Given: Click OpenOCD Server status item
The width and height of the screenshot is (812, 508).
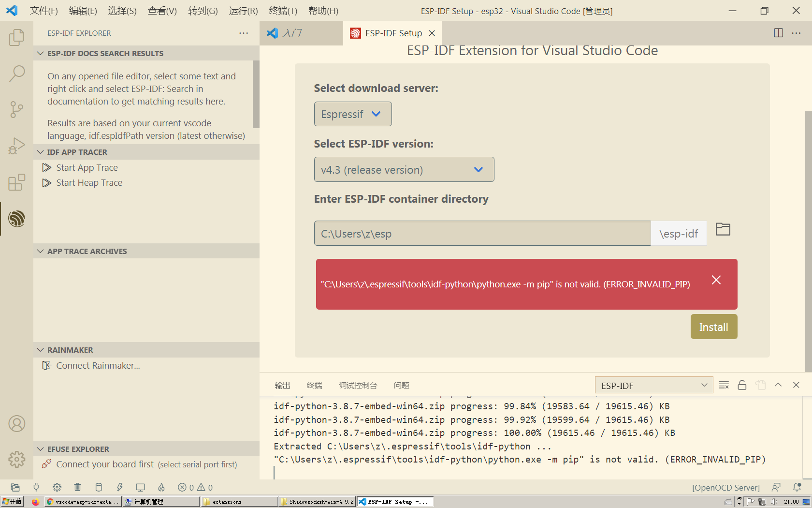Looking at the screenshot, I should click(x=725, y=488).
